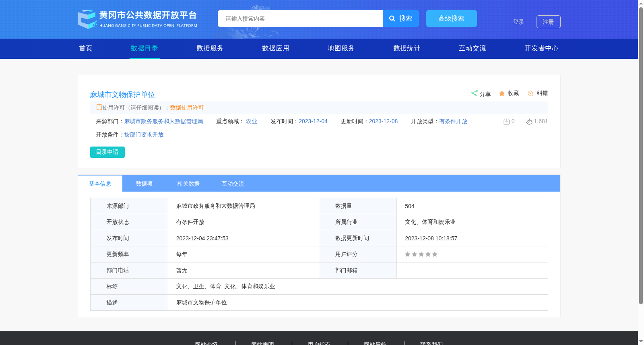Screen dimensions: 644x345
Task: Click the description cell 麻城市文物保护单位
Action: 202,303
